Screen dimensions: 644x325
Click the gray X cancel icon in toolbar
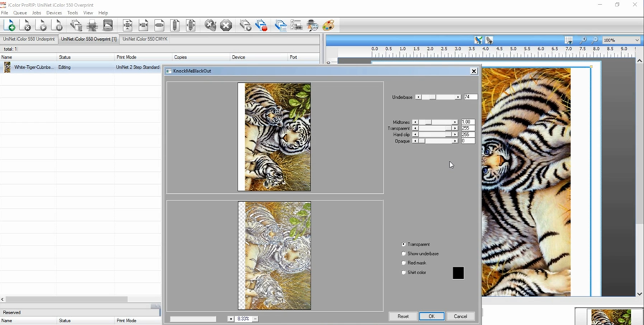(x=226, y=26)
